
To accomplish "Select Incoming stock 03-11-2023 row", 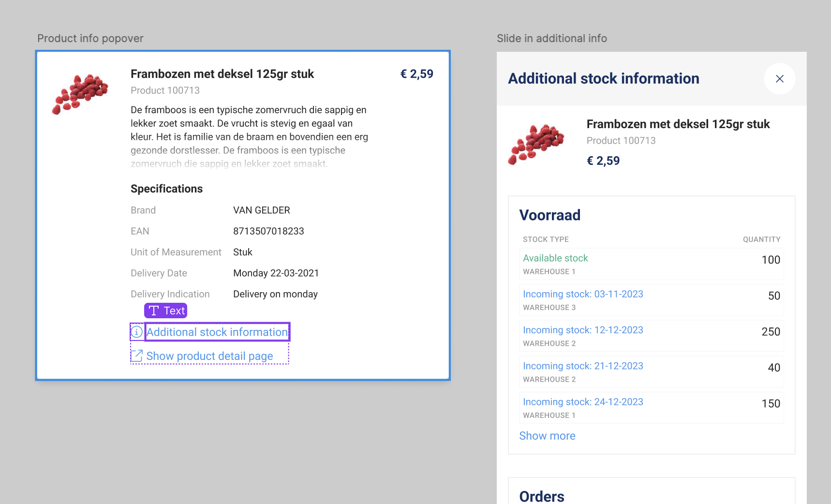I will click(651, 300).
